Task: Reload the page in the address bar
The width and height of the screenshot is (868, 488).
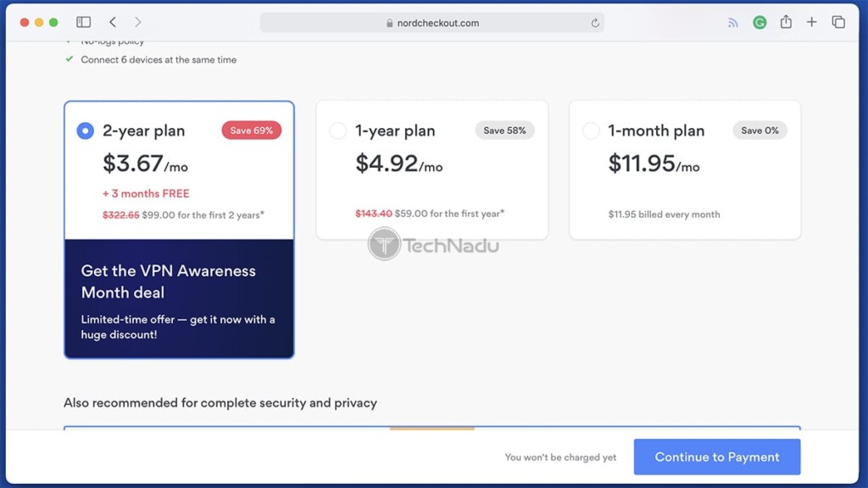Action: (x=594, y=23)
